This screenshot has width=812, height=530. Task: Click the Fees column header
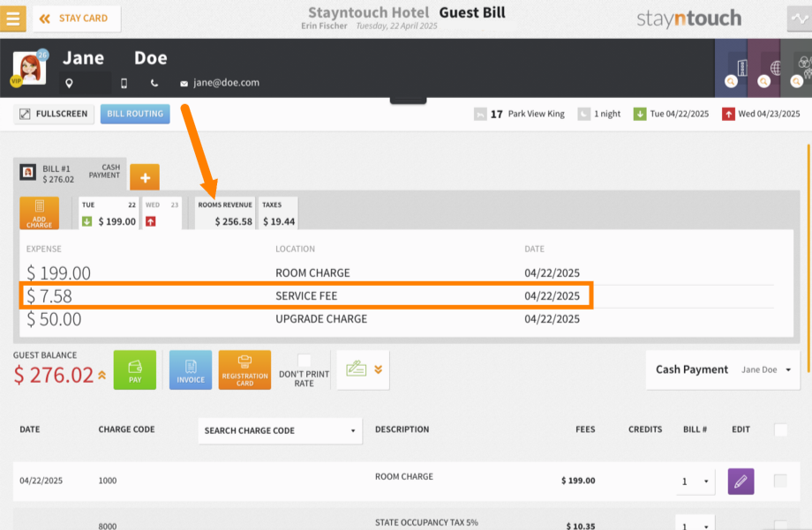click(x=585, y=429)
